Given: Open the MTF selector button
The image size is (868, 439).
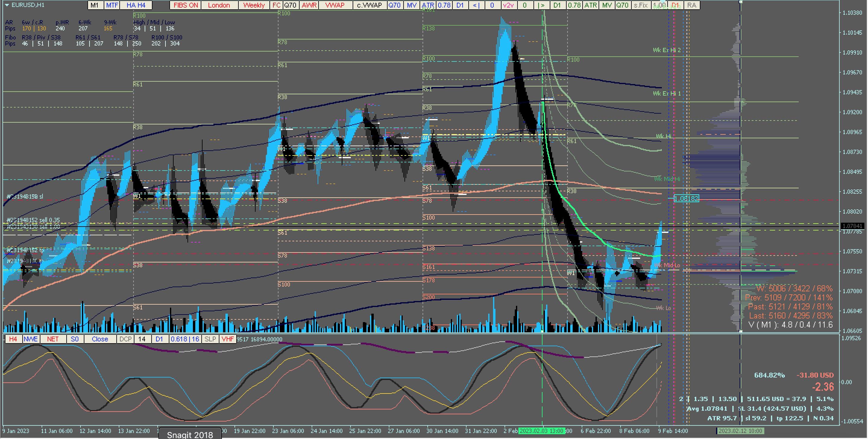Looking at the screenshot, I should coord(112,5).
